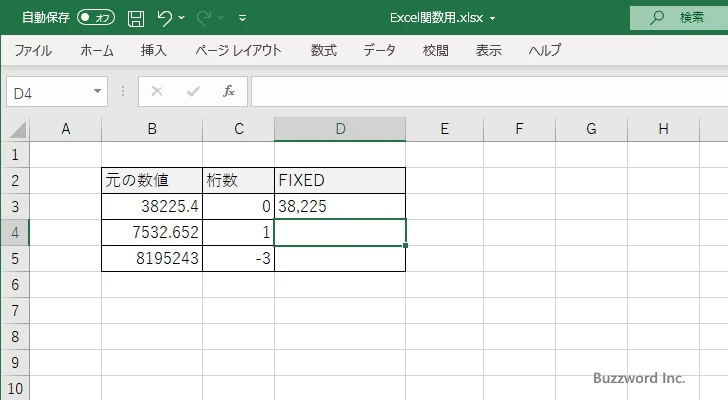Select column A header
The width and height of the screenshot is (728, 400).
pos(65,129)
